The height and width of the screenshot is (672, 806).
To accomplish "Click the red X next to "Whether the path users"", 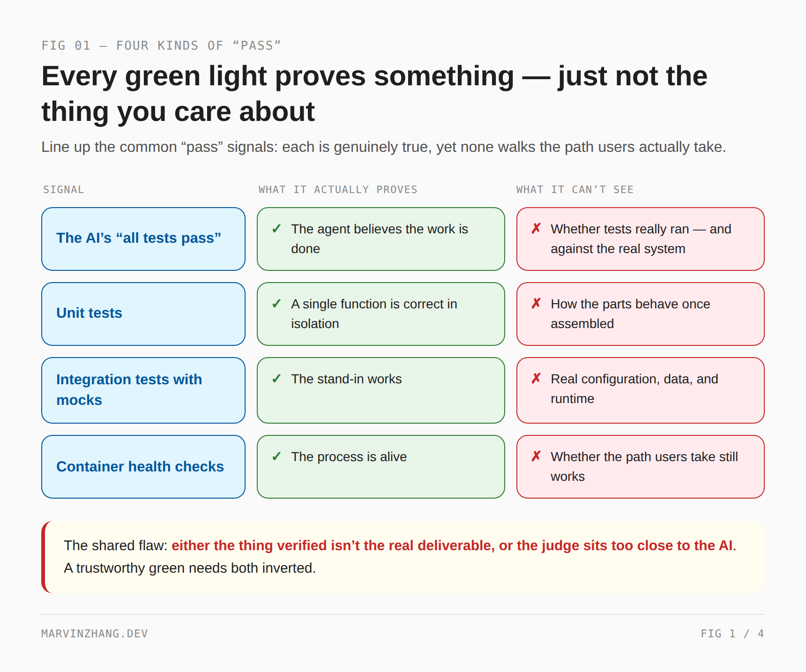I will (x=536, y=456).
